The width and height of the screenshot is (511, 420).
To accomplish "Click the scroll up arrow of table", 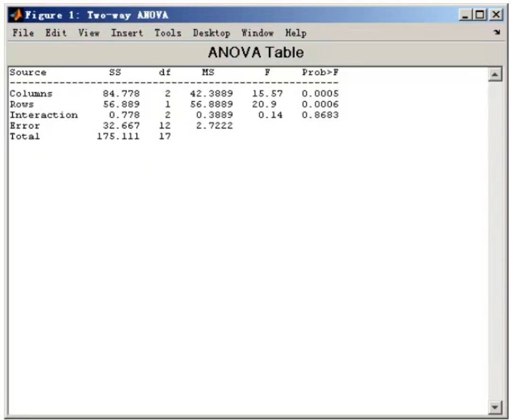I will click(x=495, y=75).
